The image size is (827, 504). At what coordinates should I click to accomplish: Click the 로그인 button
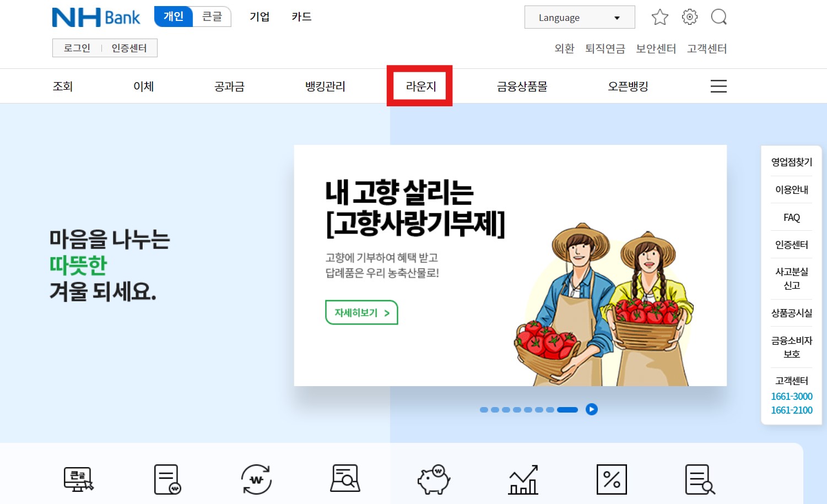76,47
